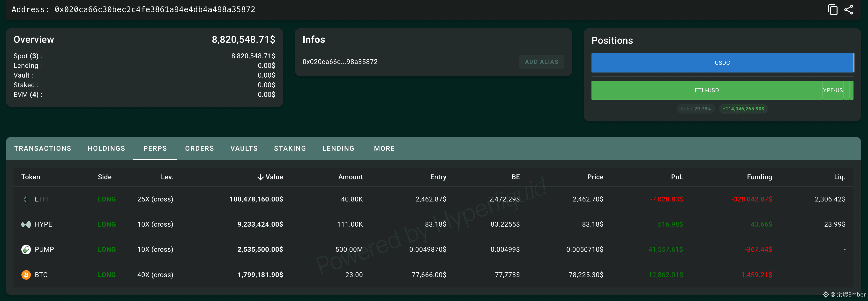Sort by Token column header
Image resolution: width=868 pixels, height=301 pixels.
pyautogui.click(x=31, y=177)
